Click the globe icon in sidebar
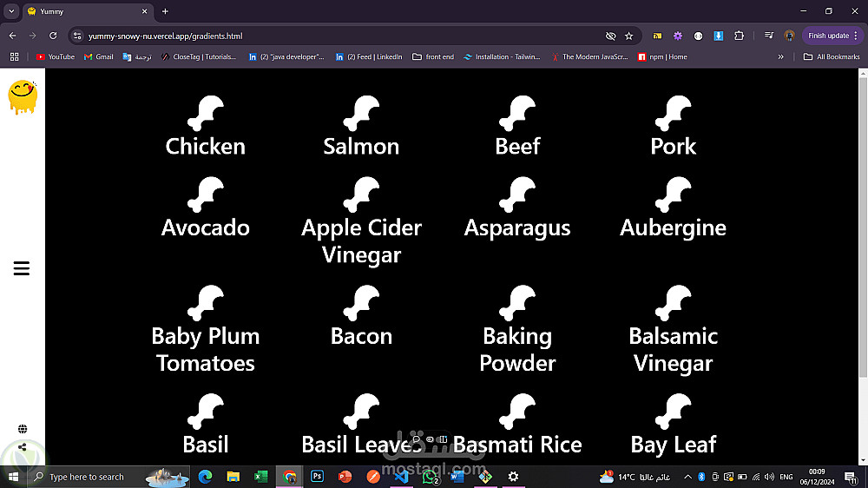868x488 pixels. [23, 429]
